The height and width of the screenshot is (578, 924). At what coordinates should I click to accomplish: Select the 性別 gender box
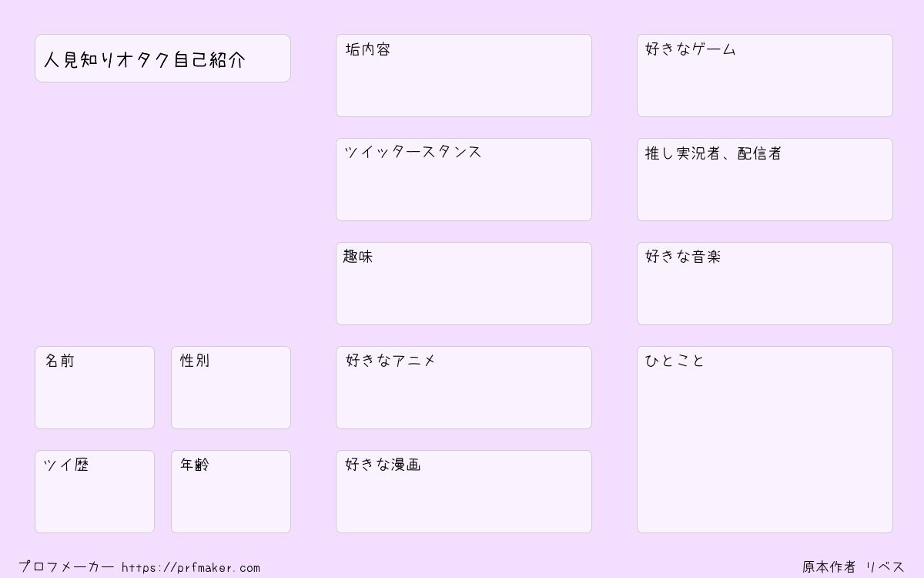pos(231,388)
